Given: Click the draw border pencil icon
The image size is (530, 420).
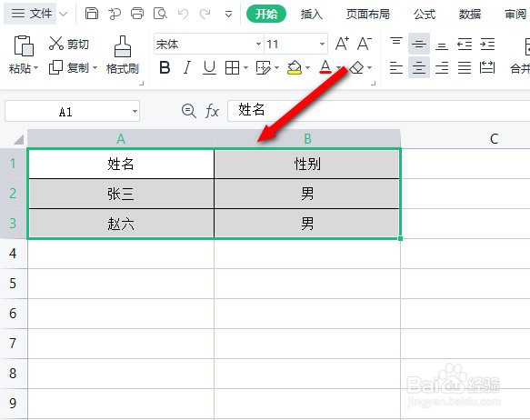Looking at the screenshot, I should (x=264, y=68).
